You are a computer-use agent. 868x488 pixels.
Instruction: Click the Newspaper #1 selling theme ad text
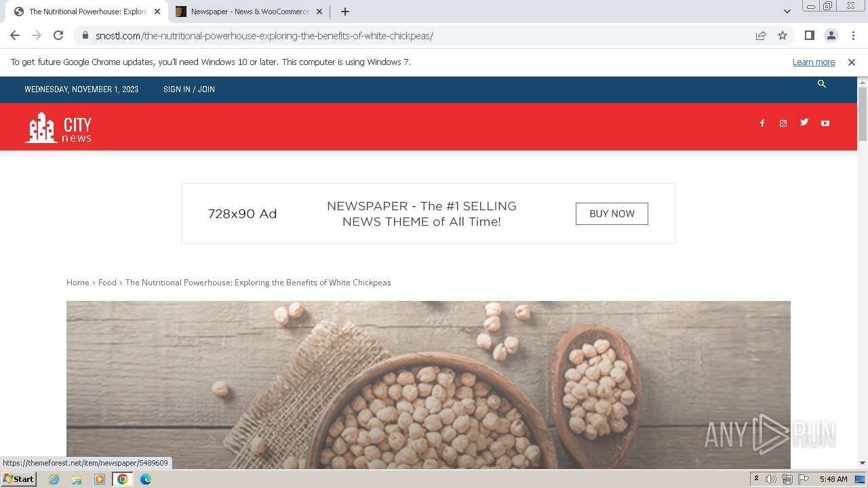click(x=422, y=213)
